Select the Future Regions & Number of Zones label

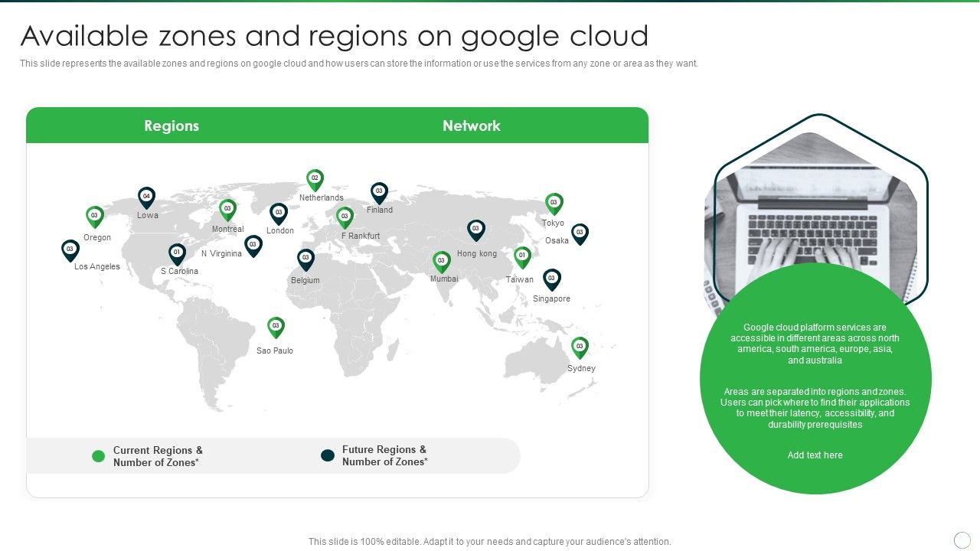pos(385,455)
